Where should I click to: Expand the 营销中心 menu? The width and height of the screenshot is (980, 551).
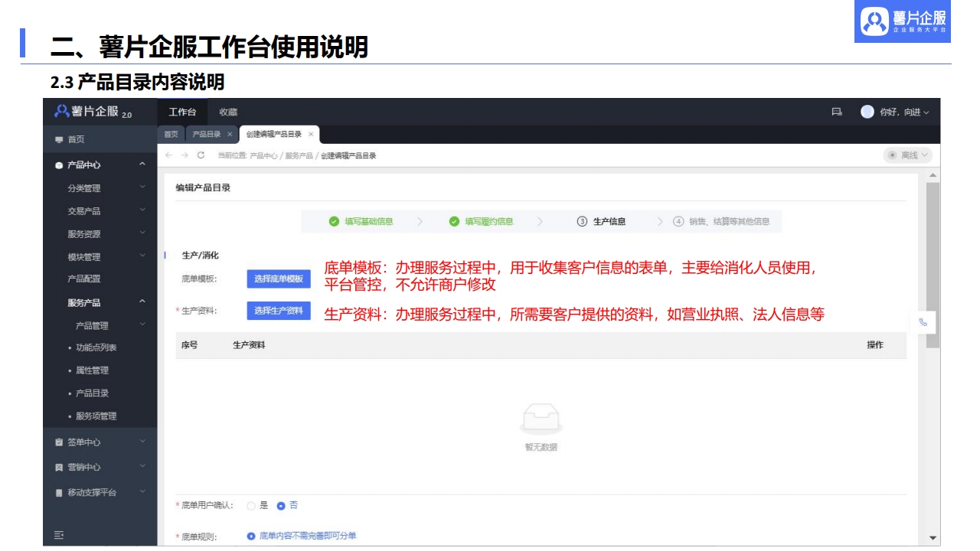click(x=142, y=467)
